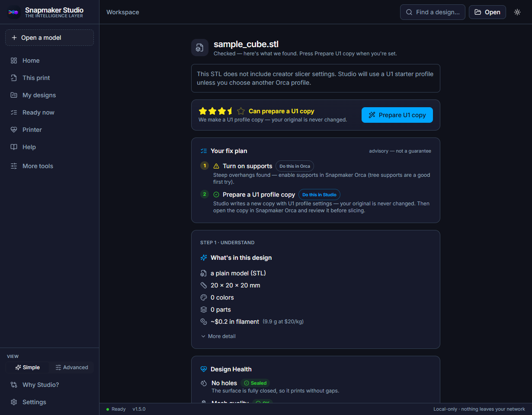Image resolution: width=532 pixels, height=415 pixels.
Task: Click the Design Health heart icon
Action: click(204, 369)
